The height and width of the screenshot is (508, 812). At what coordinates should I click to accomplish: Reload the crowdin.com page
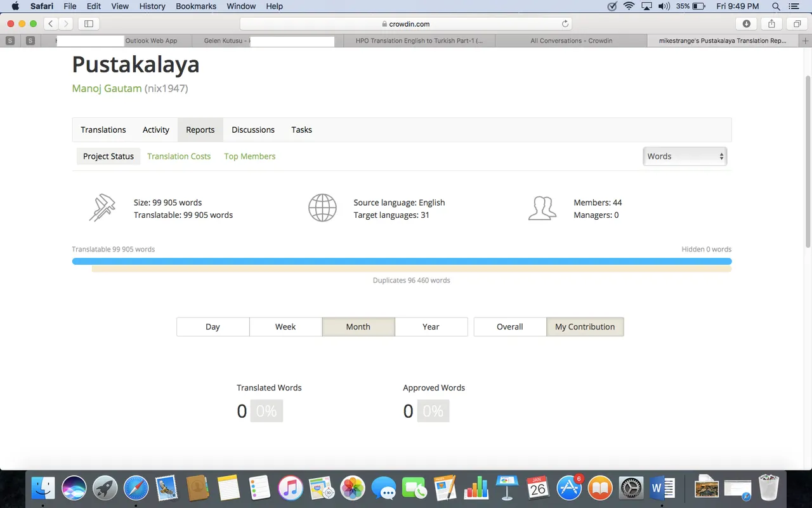click(565, 23)
